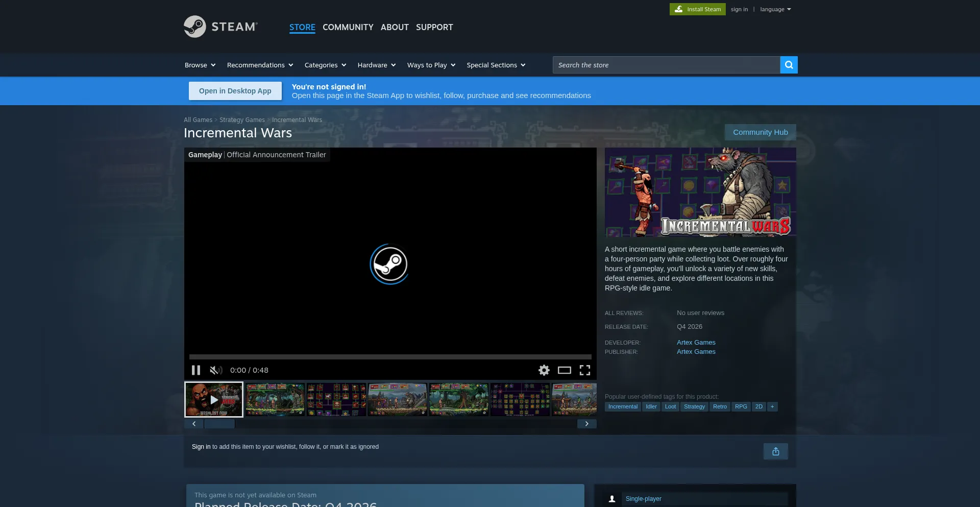This screenshot has width=980, height=507.
Task: Click the Single-player person icon
Action: [x=611, y=499]
